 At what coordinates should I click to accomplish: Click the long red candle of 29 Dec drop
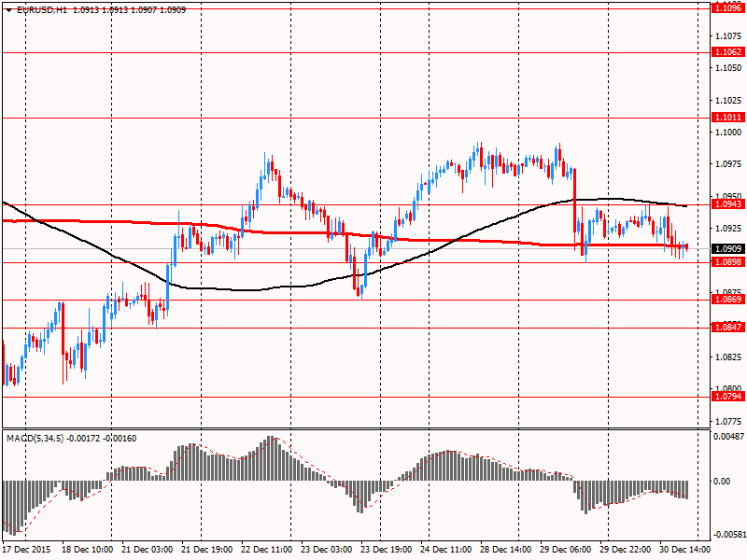[575, 201]
